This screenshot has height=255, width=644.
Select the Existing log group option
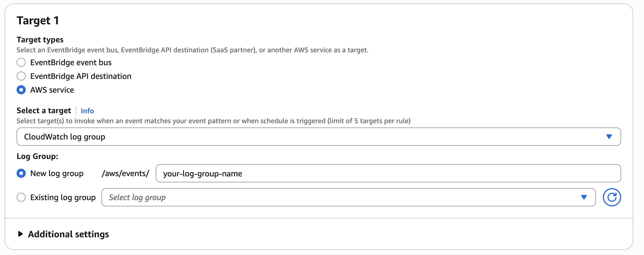tap(21, 197)
